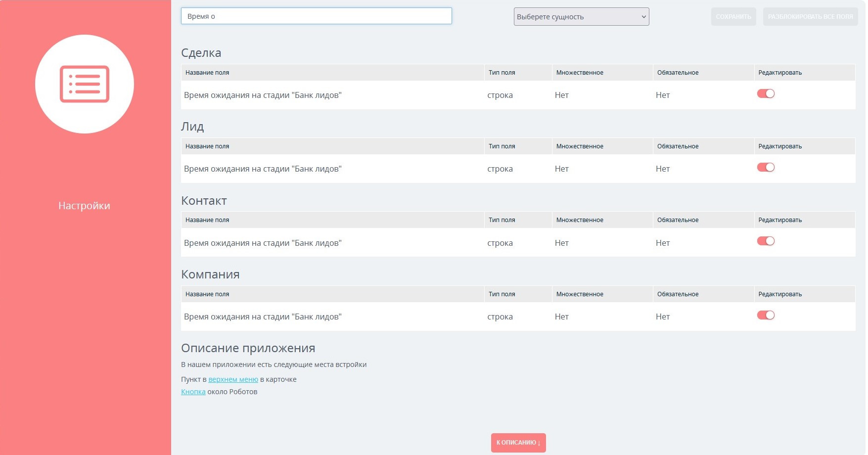Open the Кнопка link near Роботов

[x=193, y=392]
